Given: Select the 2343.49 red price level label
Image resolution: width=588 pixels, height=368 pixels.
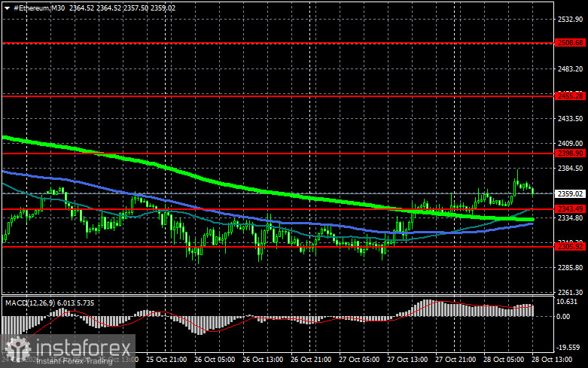Looking at the screenshot, I should pos(570,208).
